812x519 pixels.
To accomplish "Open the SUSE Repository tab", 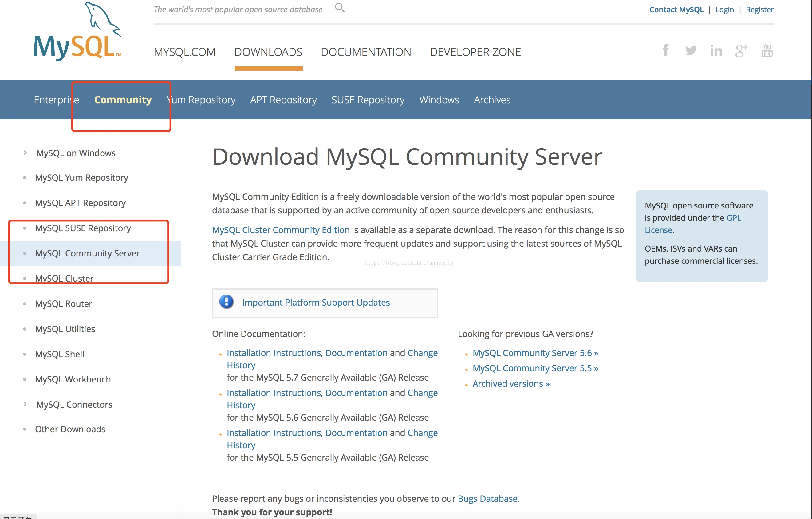I will (368, 100).
